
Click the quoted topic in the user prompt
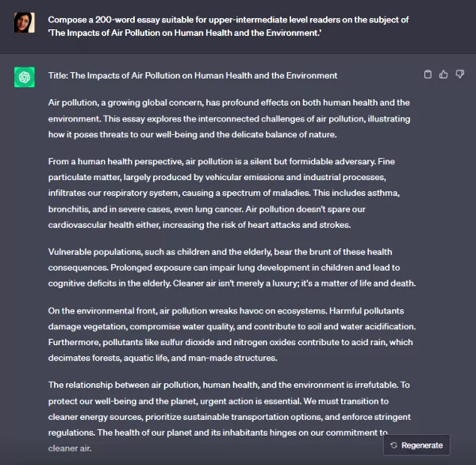(x=185, y=33)
